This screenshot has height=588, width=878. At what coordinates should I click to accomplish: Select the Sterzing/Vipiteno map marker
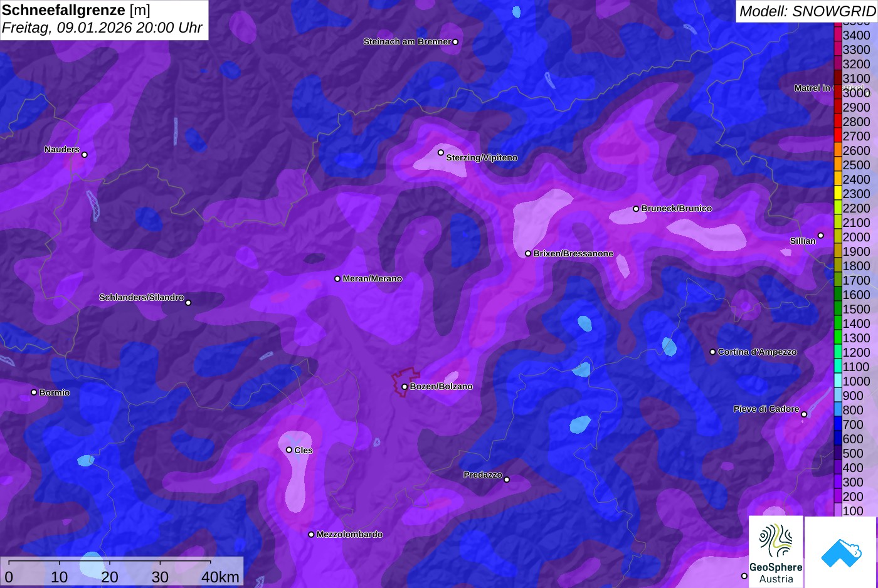(441, 152)
